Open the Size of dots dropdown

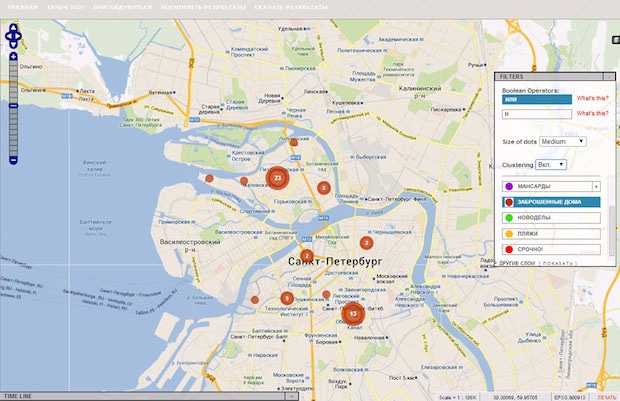[562, 142]
